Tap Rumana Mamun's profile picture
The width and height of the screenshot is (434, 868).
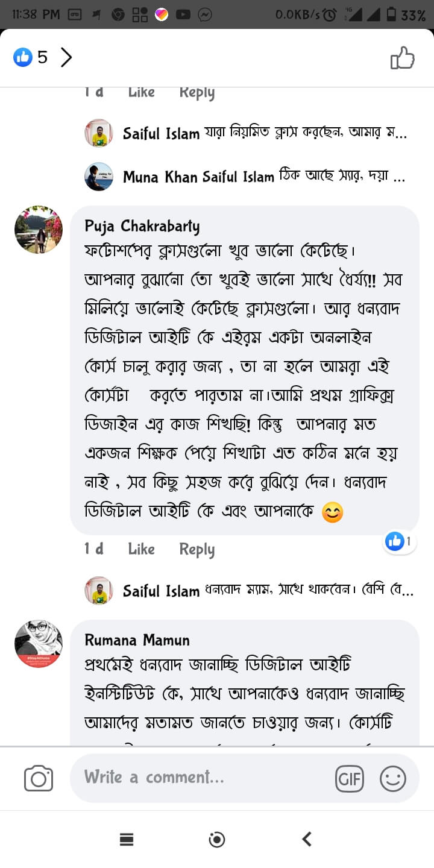(x=39, y=644)
